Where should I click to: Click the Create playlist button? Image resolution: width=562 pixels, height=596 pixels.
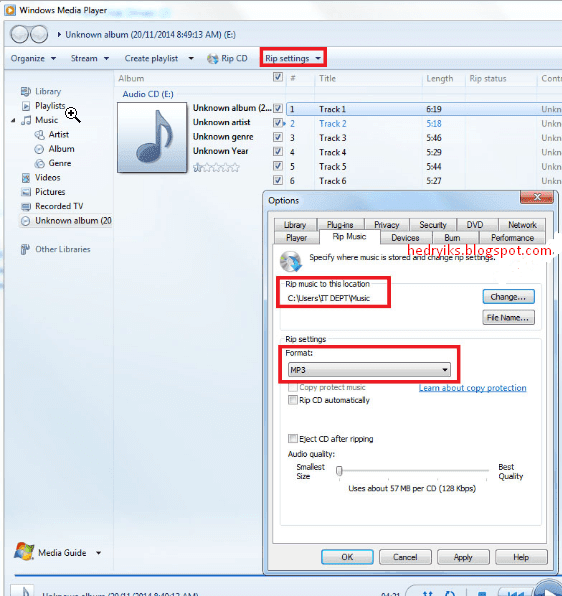[x=151, y=59]
